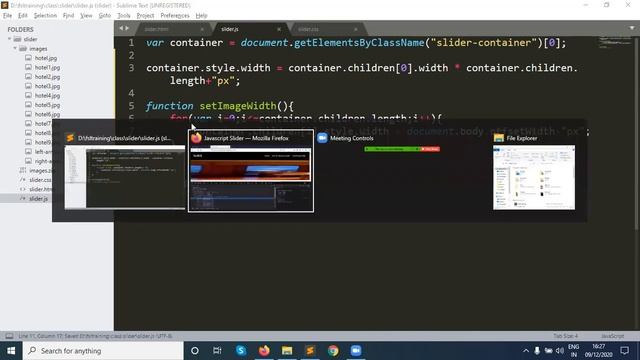The height and width of the screenshot is (360, 640).
Task: Open File Explorer from the taskbar
Action: [x=287, y=351]
